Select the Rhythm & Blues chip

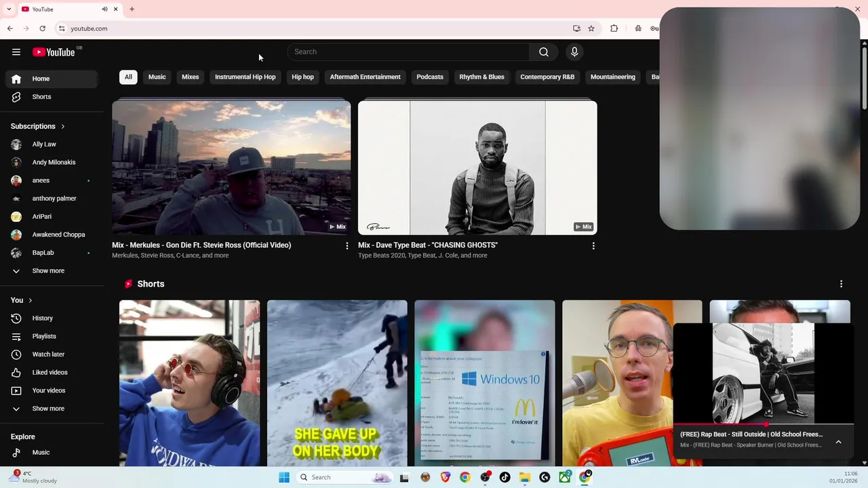click(x=481, y=77)
